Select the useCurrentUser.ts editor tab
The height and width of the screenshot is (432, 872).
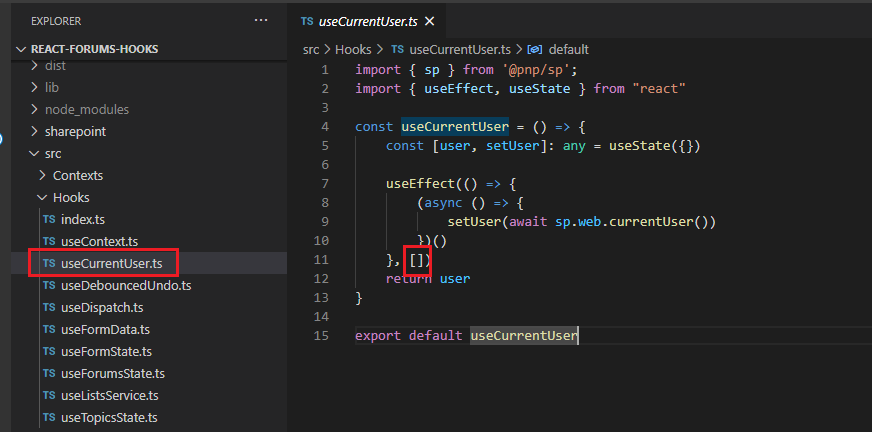[367, 21]
